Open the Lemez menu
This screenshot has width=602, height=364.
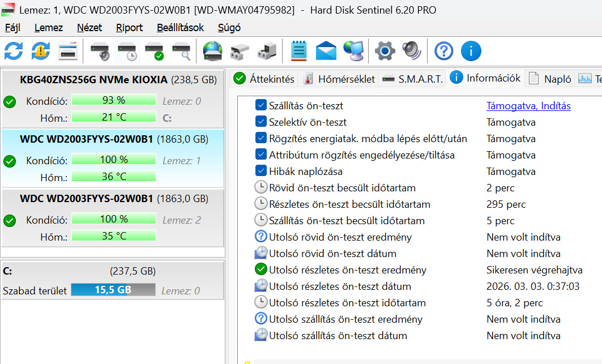(x=49, y=28)
